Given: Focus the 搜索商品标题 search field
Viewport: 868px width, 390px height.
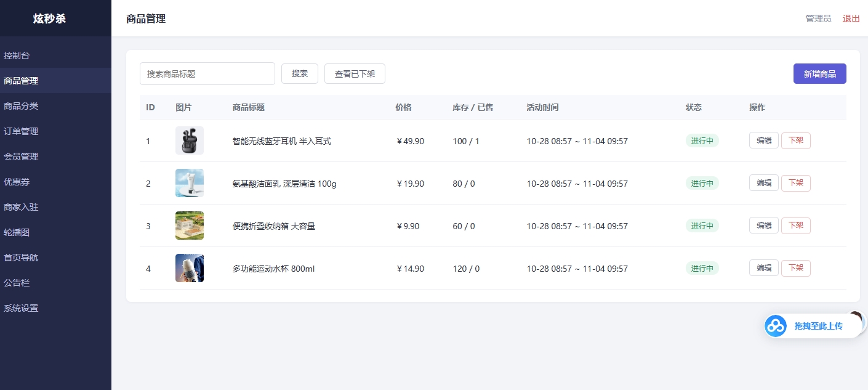Looking at the screenshot, I should [x=207, y=73].
